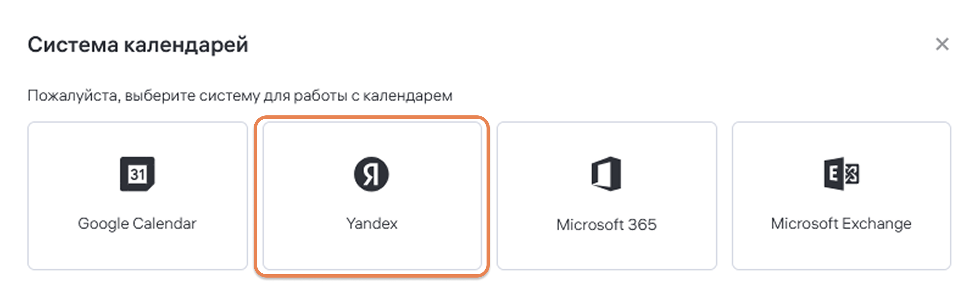Click the "Google Calendar" text label
Screen dimensions: 980x299
pos(137,224)
